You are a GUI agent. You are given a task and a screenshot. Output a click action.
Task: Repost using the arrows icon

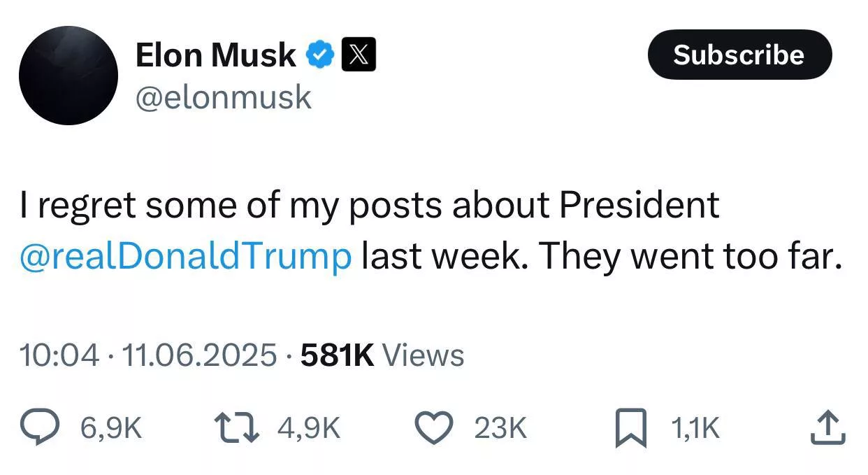[x=237, y=427]
